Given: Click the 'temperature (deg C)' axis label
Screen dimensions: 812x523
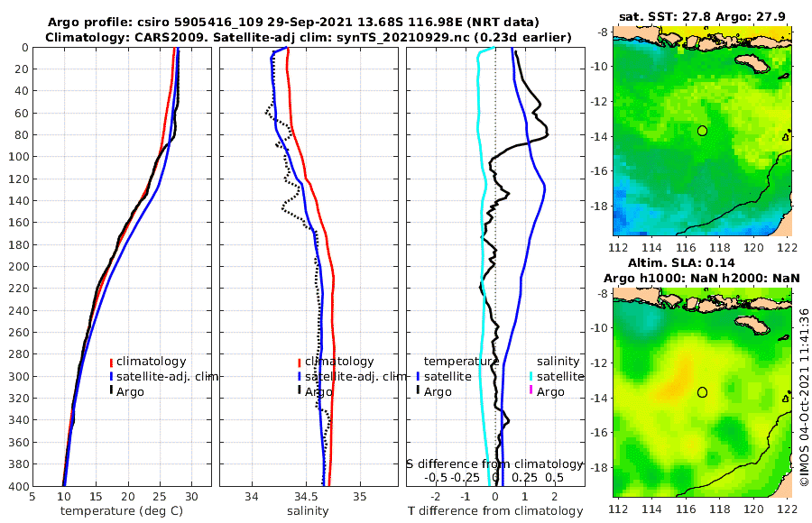Looking at the screenshot, I should (122, 510).
